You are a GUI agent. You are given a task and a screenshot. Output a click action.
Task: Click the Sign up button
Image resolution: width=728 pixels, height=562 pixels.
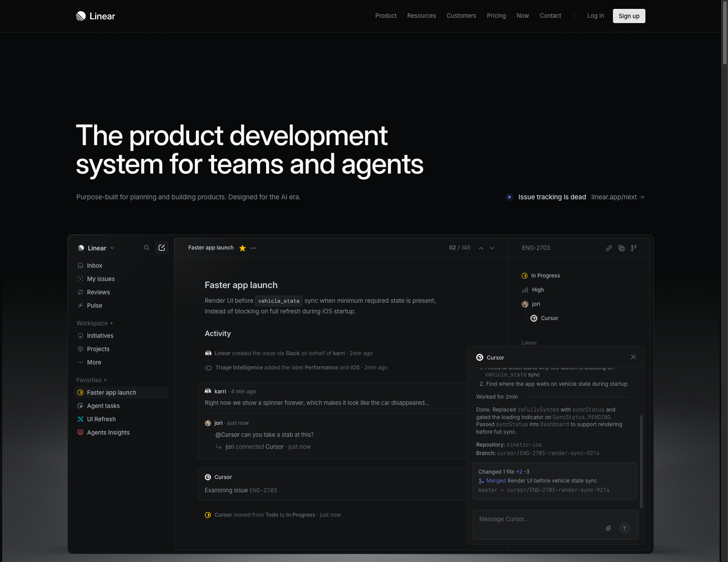pyautogui.click(x=629, y=16)
